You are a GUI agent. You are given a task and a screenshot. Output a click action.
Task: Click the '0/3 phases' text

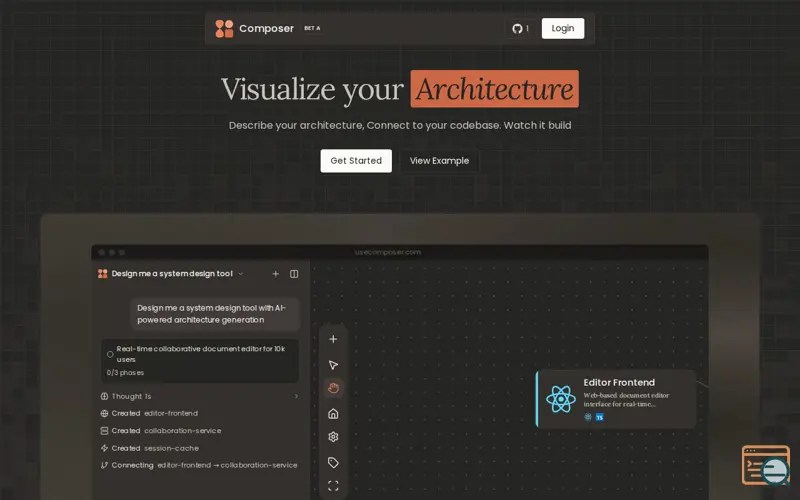(x=126, y=373)
